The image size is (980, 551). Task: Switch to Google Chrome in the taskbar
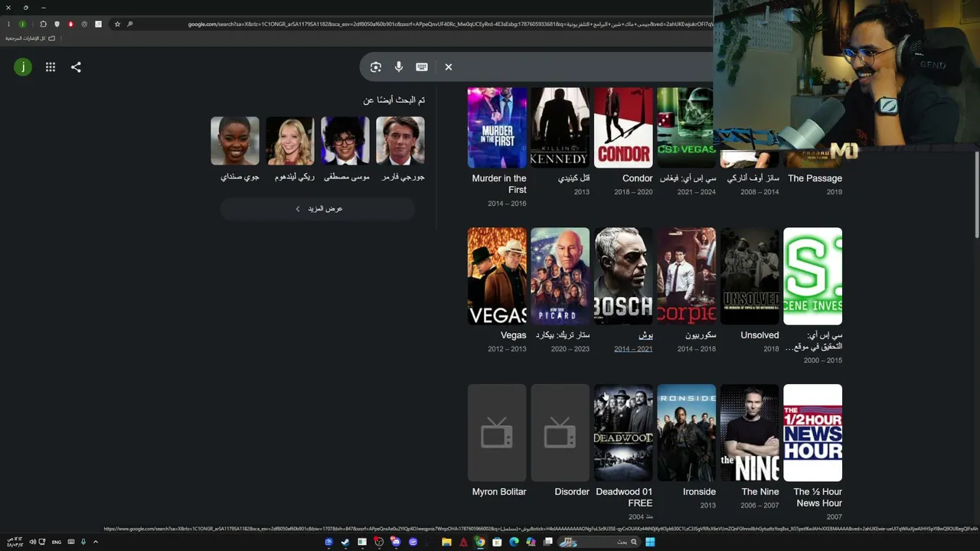(480, 542)
